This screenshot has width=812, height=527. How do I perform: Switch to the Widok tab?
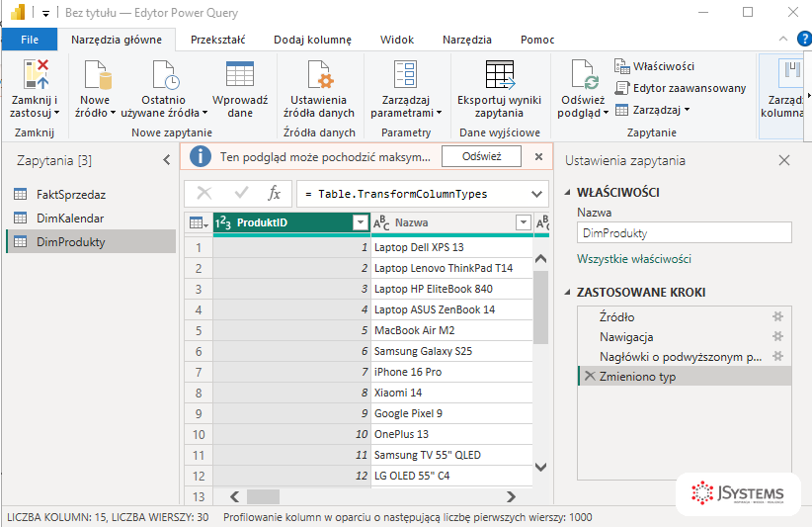397,40
